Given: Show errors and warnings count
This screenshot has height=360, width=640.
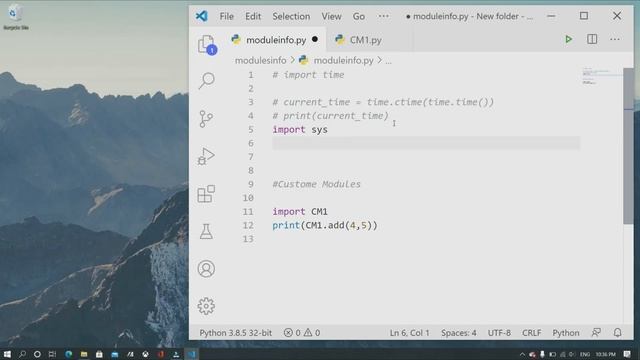Looking at the screenshot, I should [302, 333].
